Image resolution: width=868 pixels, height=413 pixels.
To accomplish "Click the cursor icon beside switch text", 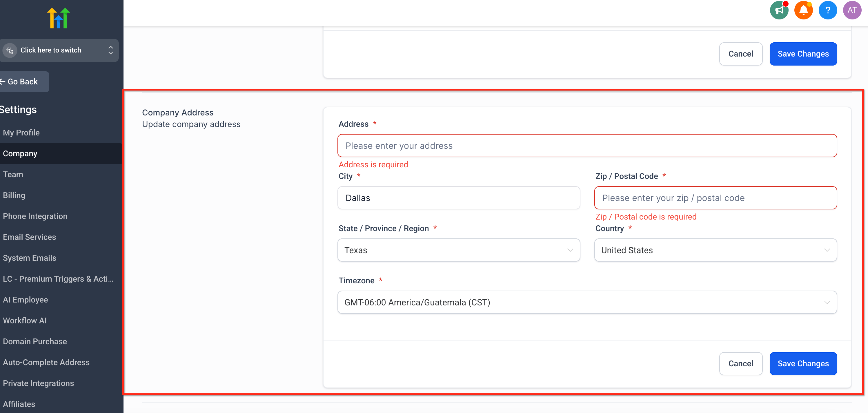I will 10,50.
